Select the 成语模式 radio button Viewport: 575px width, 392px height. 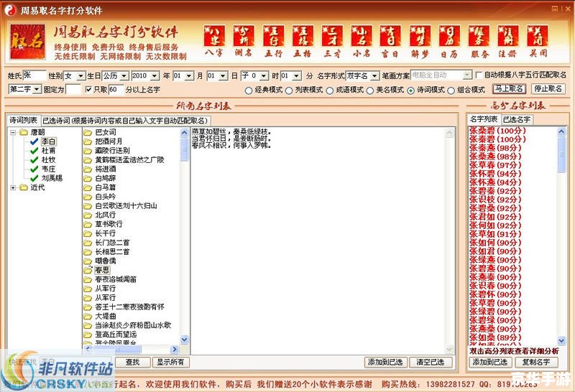coord(329,90)
